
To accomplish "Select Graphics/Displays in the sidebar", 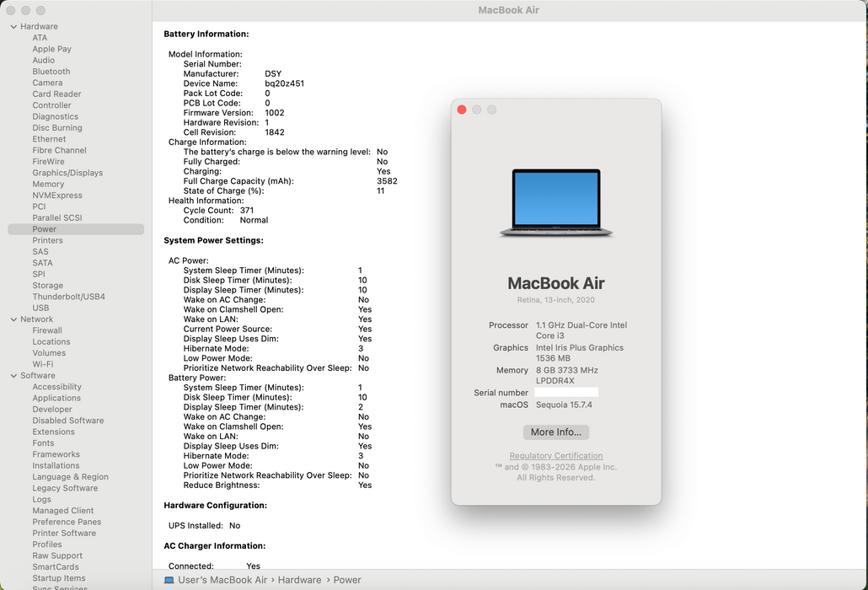I will (67, 173).
